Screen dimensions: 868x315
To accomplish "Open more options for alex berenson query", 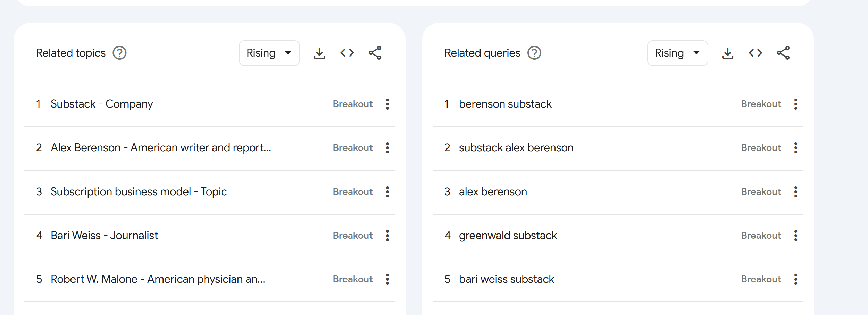I will (796, 192).
